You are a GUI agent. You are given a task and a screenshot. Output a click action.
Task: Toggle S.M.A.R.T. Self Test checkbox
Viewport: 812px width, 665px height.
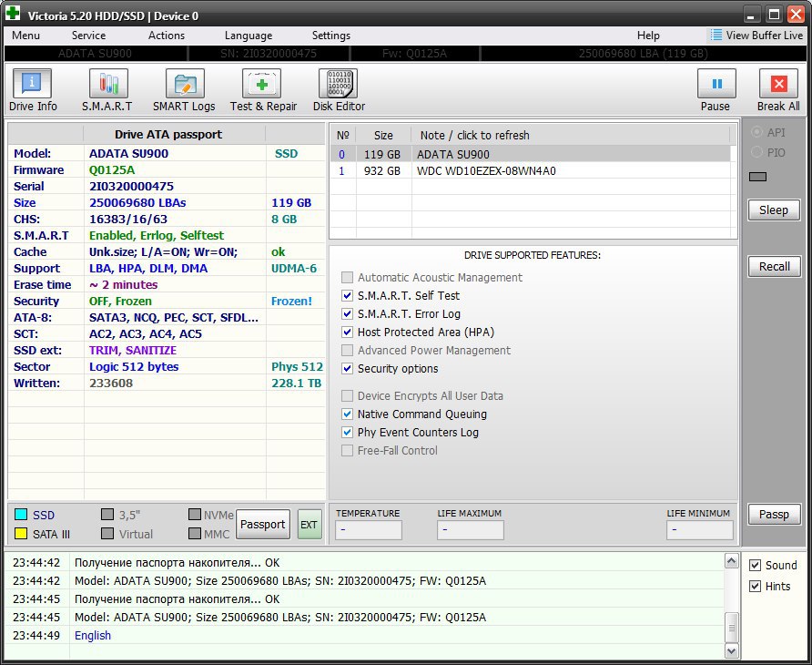347,295
